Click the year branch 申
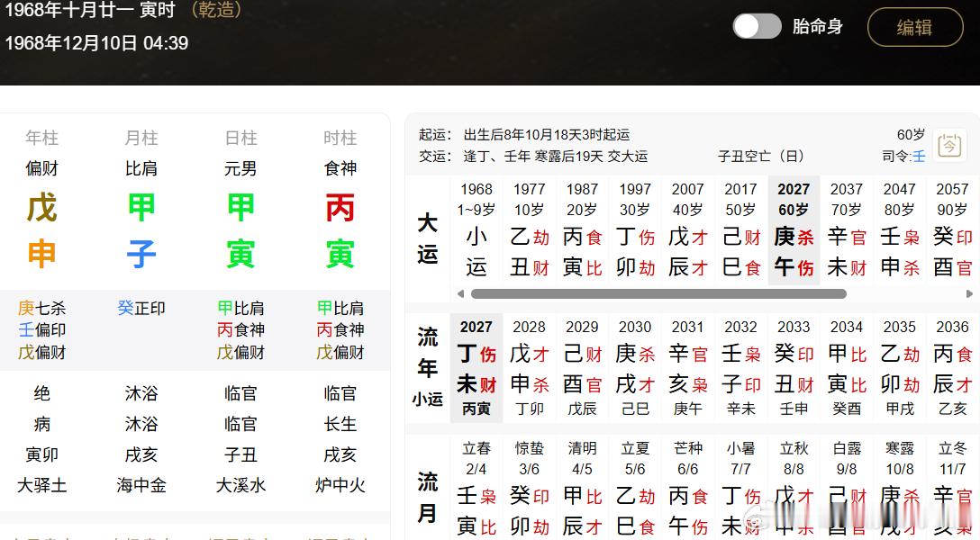The height and width of the screenshot is (540, 980). coord(41,254)
